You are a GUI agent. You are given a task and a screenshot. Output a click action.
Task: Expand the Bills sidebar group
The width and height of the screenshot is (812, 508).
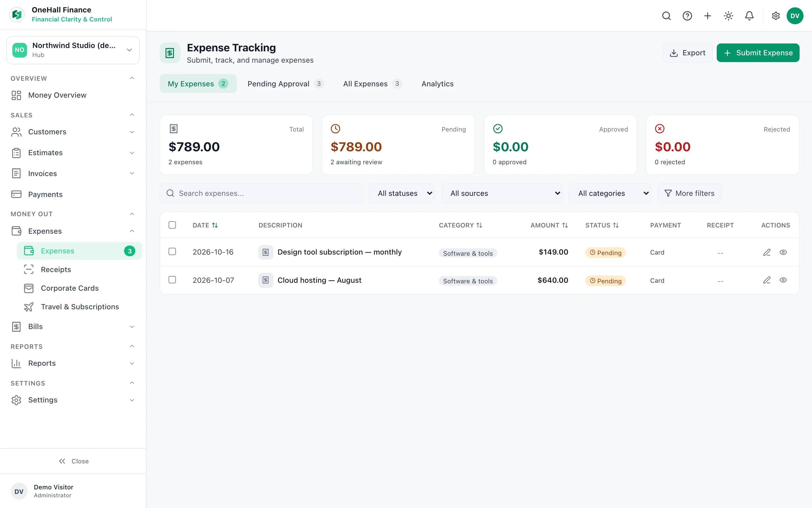[x=73, y=327]
